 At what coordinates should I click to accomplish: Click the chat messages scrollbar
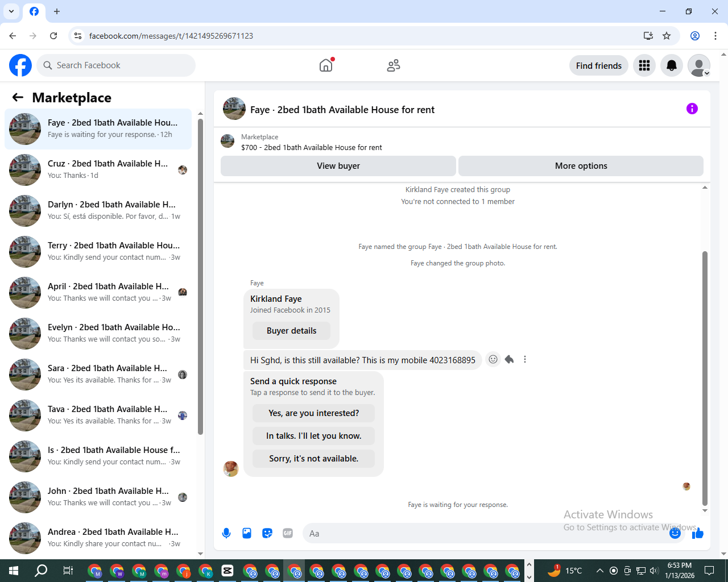(x=705, y=378)
